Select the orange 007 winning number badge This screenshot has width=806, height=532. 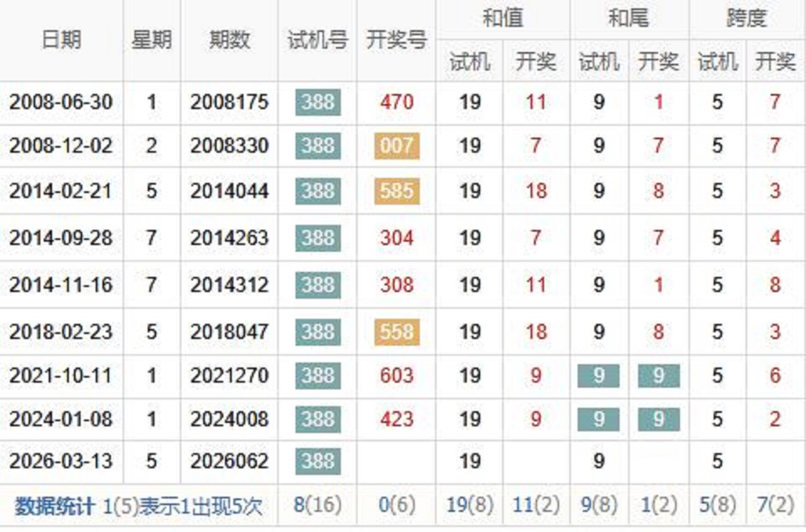[397, 146]
